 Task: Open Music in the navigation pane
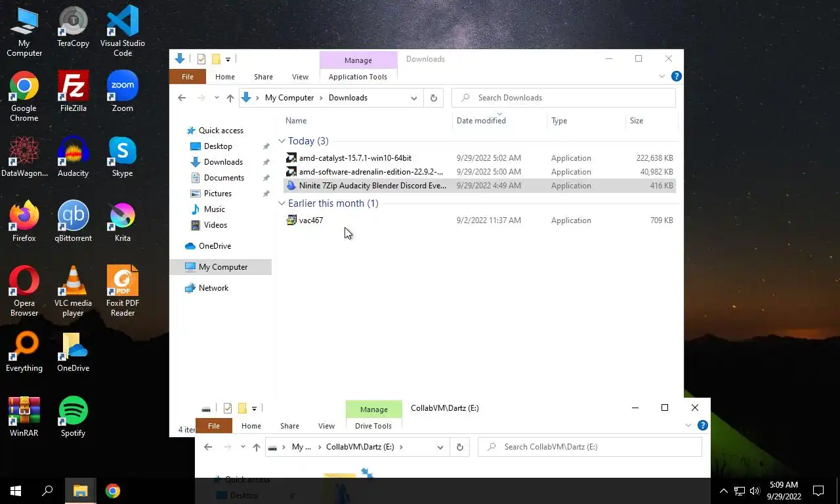(215, 209)
